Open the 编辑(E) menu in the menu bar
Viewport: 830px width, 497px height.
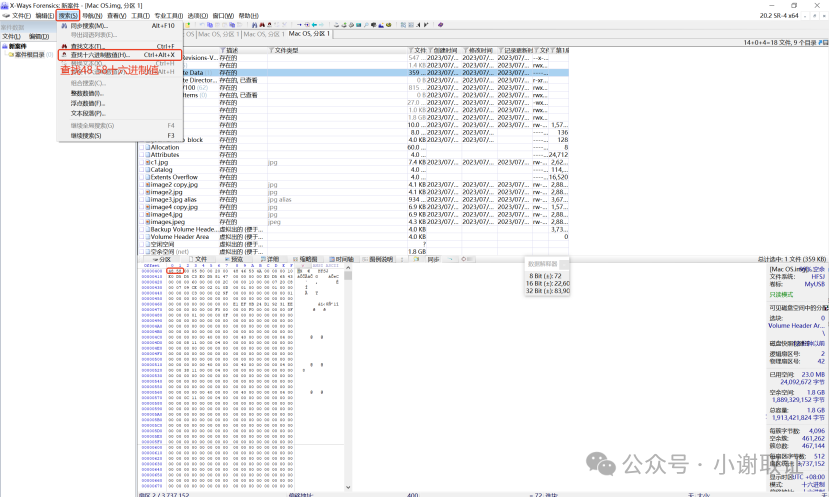coord(44,16)
